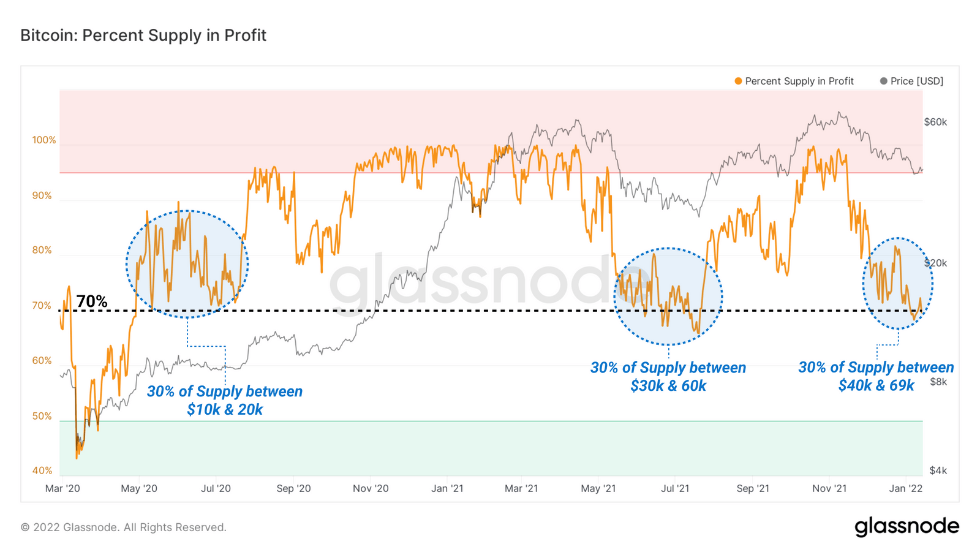980x552 pixels.
Task: Click the gray Price [USD] legend dot
Action: coord(883,81)
